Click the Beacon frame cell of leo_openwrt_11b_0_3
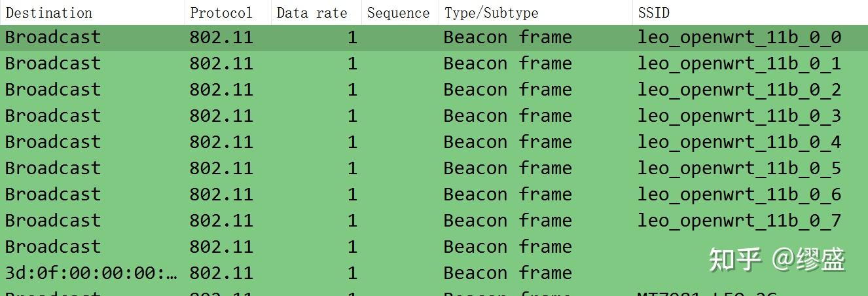This screenshot has width=868, height=296. point(507,116)
